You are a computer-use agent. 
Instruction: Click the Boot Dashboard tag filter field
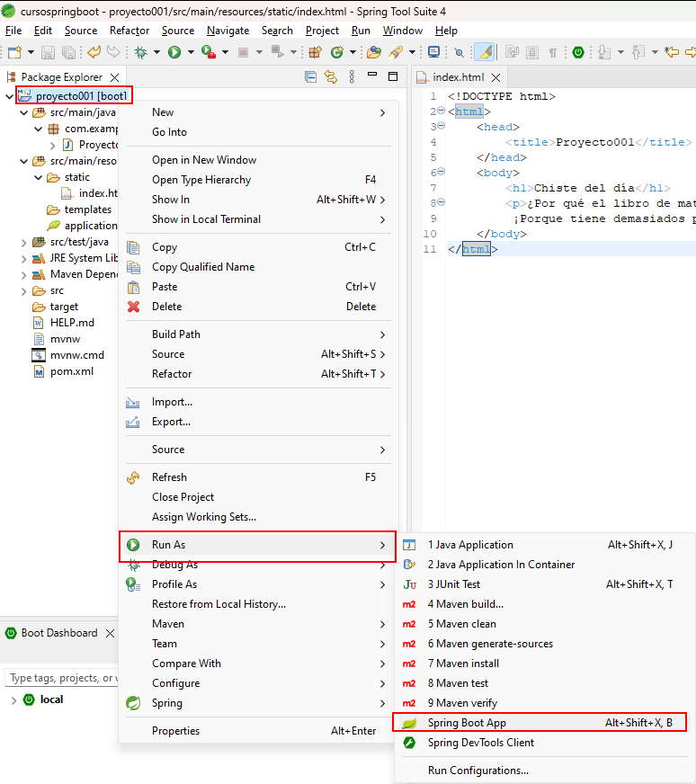(62, 678)
